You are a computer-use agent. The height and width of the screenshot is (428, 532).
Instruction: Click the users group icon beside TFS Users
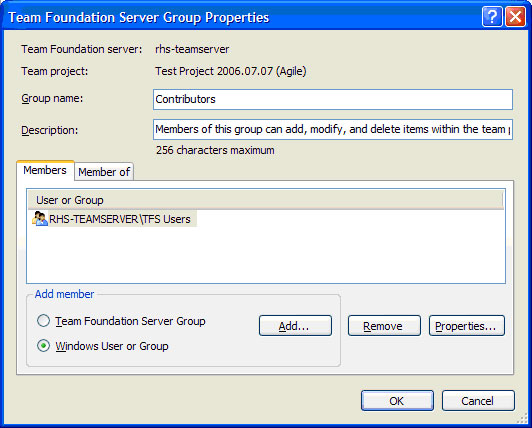(40, 219)
